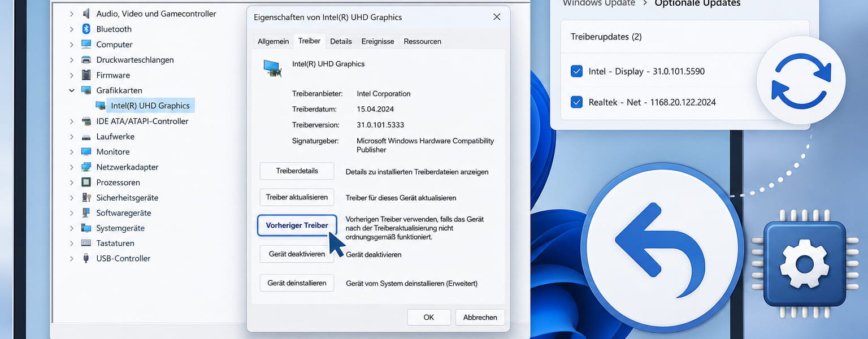This screenshot has height=339, width=868.
Task: Cancel the dialog with Abbrechen
Action: (x=480, y=317)
